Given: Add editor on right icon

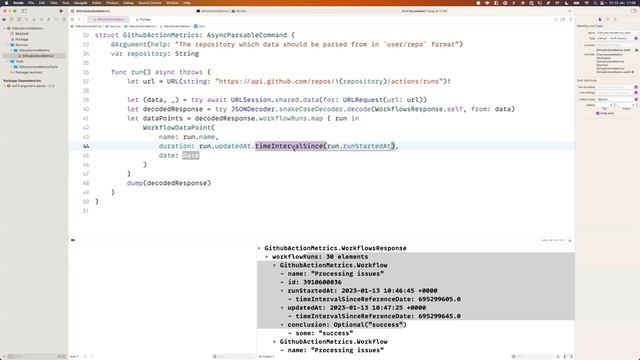Looking at the screenshot, I should (571, 19).
